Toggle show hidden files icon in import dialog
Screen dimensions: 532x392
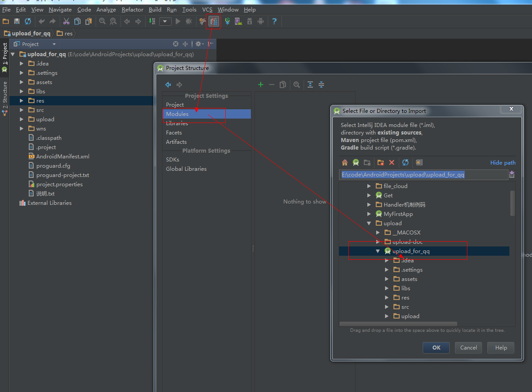click(x=419, y=162)
